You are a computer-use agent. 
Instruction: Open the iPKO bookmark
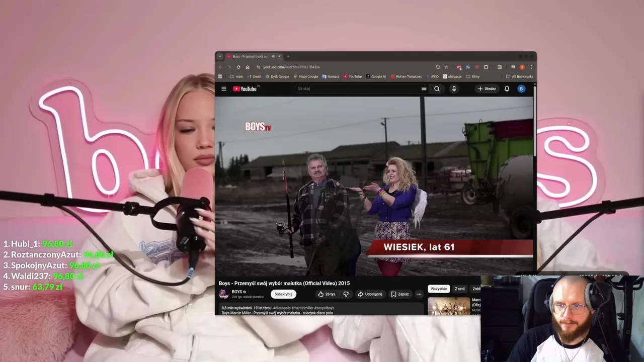pyautogui.click(x=433, y=76)
